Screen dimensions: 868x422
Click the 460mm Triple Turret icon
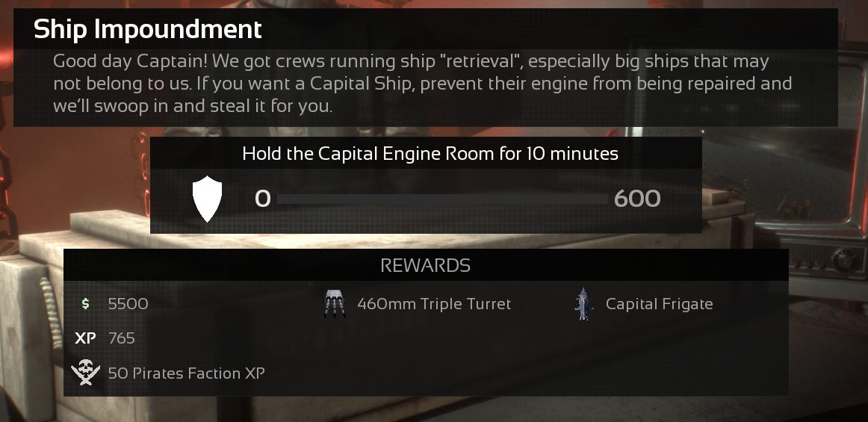pyautogui.click(x=335, y=304)
